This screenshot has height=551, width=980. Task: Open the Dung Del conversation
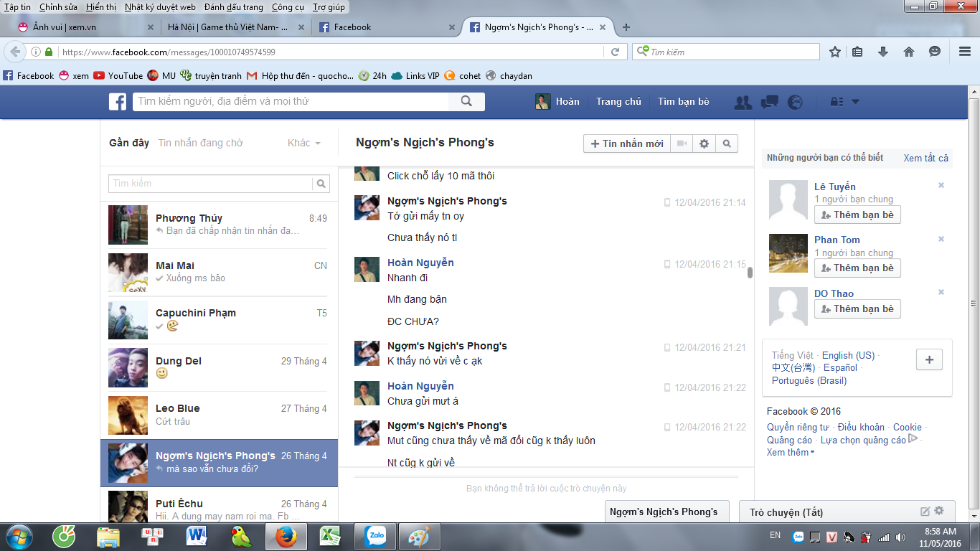point(219,367)
